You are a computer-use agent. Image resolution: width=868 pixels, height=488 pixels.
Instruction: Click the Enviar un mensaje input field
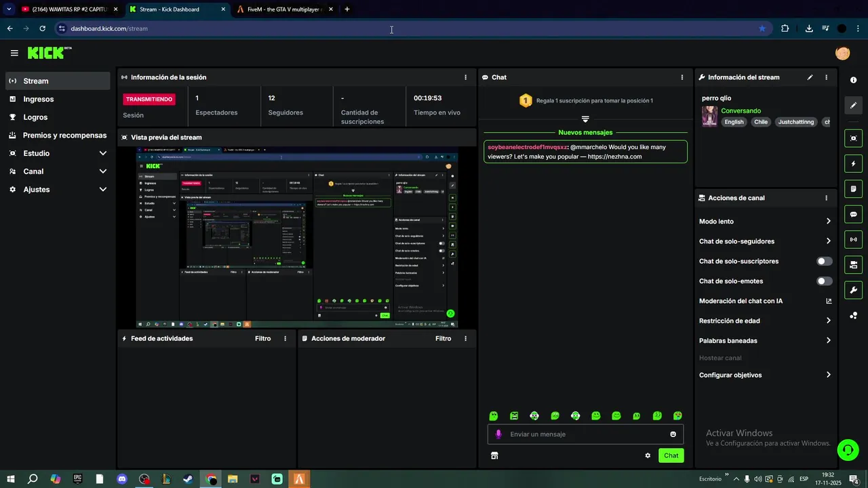[586, 434]
